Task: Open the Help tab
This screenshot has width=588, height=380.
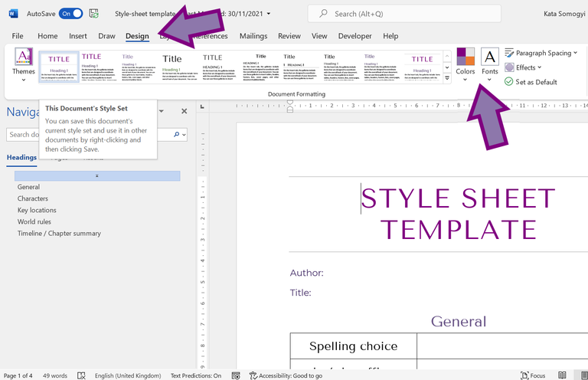Action: [x=390, y=36]
